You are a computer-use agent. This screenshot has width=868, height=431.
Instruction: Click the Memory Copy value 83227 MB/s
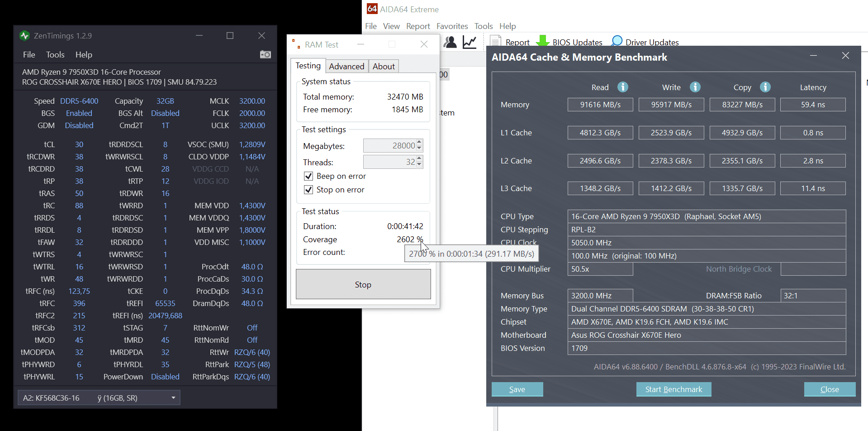[x=742, y=105]
